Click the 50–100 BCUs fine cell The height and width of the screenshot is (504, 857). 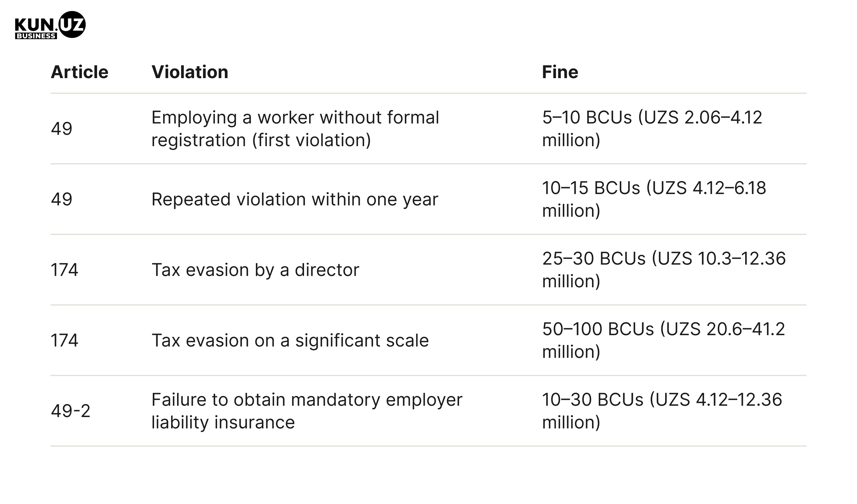pyautogui.click(x=664, y=340)
